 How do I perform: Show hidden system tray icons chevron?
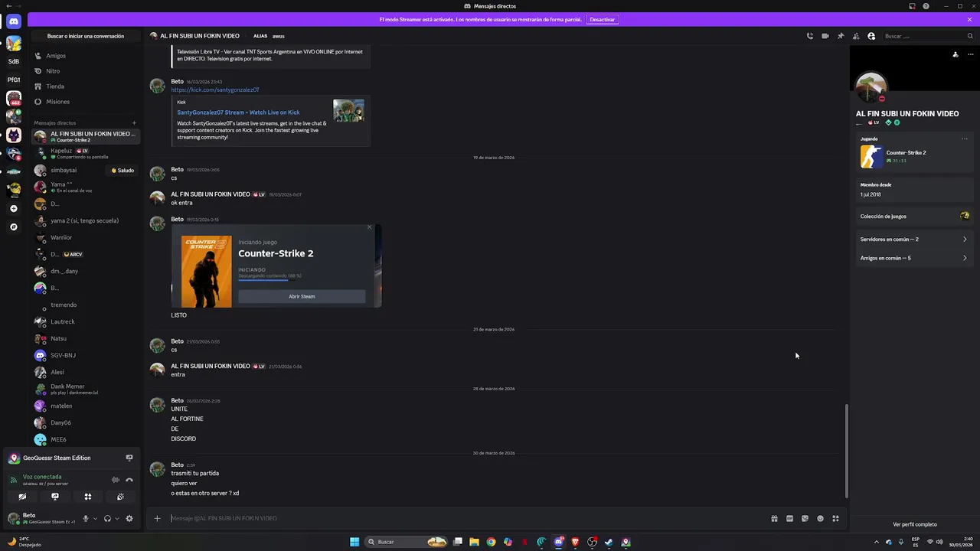pyautogui.click(x=877, y=542)
